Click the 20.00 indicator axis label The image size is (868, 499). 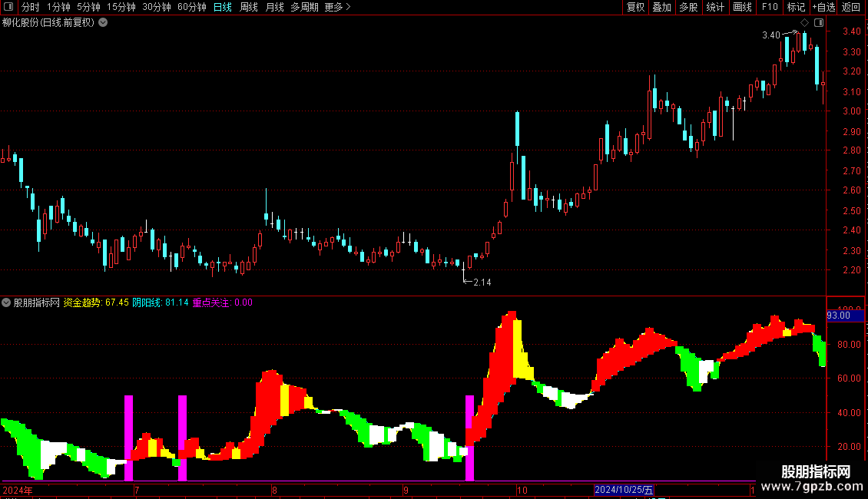pos(849,447)
